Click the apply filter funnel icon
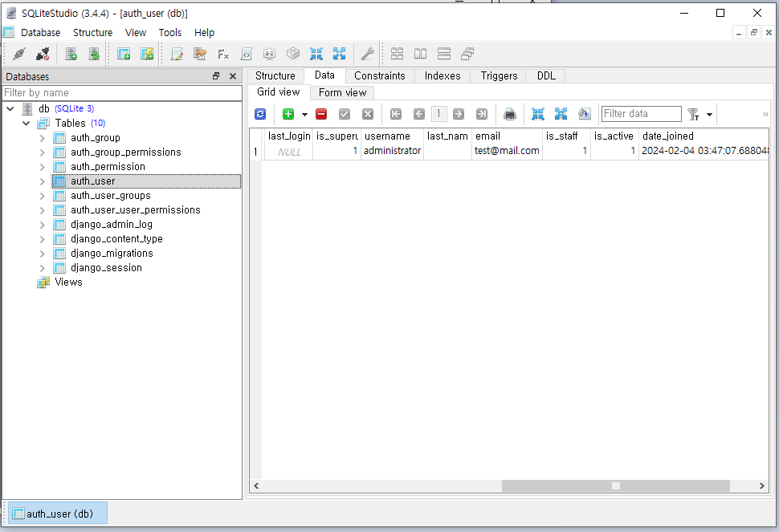Viewport: 779px width, 532px height. click(694, 114)
